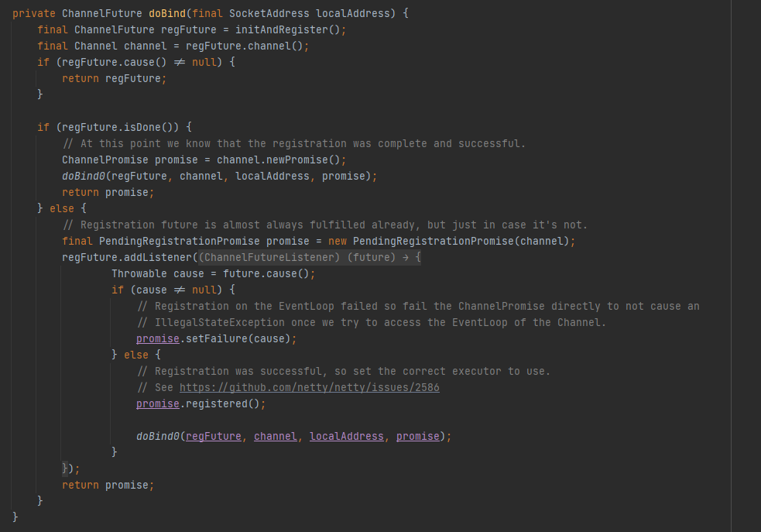This screenshot has height=532, width=761.
Task: Click the promise.registered() call
Action: click(226, 403)
